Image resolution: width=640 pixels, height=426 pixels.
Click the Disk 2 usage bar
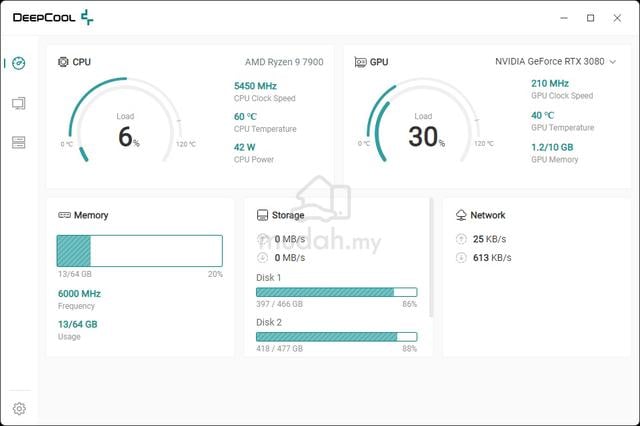337,337
